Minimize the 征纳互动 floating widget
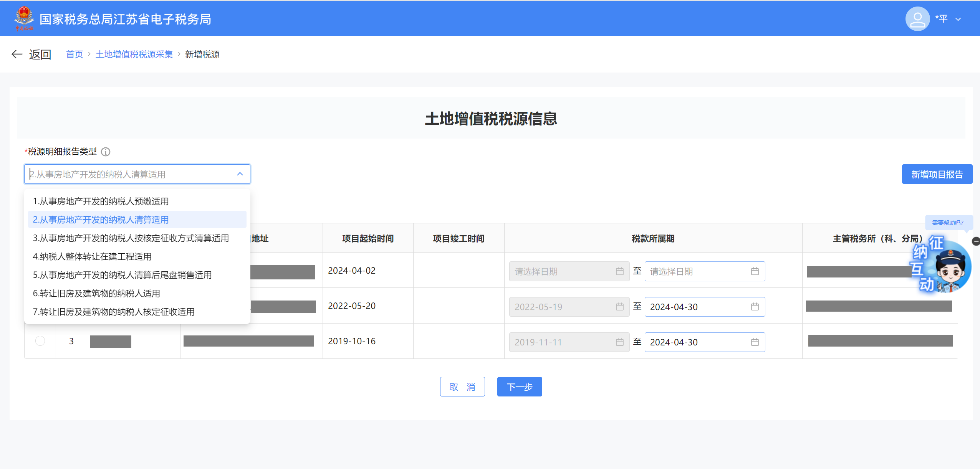980x469 pixels. tap(976, 241)
